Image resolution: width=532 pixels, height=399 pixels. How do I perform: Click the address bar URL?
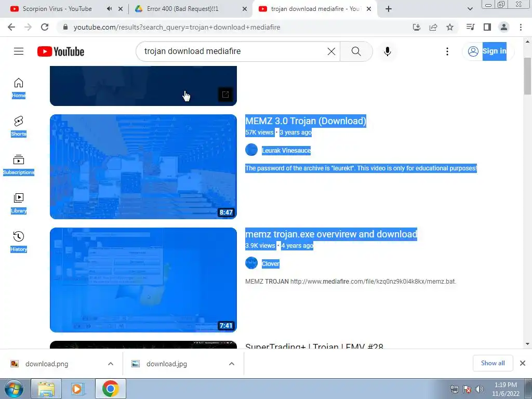click(177, 27)
